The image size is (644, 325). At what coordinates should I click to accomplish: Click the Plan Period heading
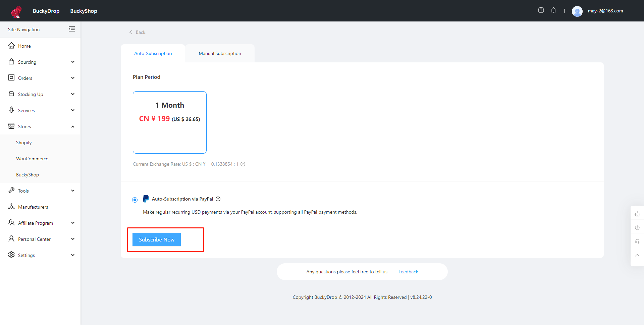point(147,77)
